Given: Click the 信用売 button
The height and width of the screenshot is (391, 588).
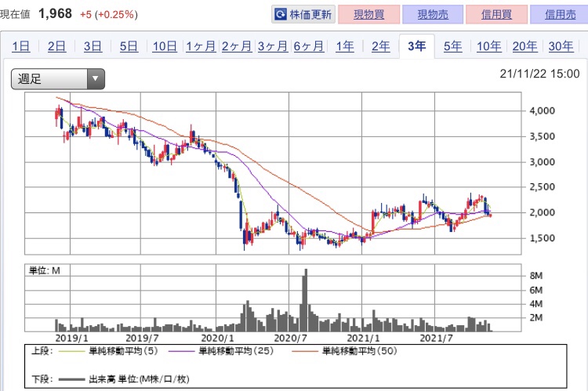Looking at the screenshot, I should point(560,15).
